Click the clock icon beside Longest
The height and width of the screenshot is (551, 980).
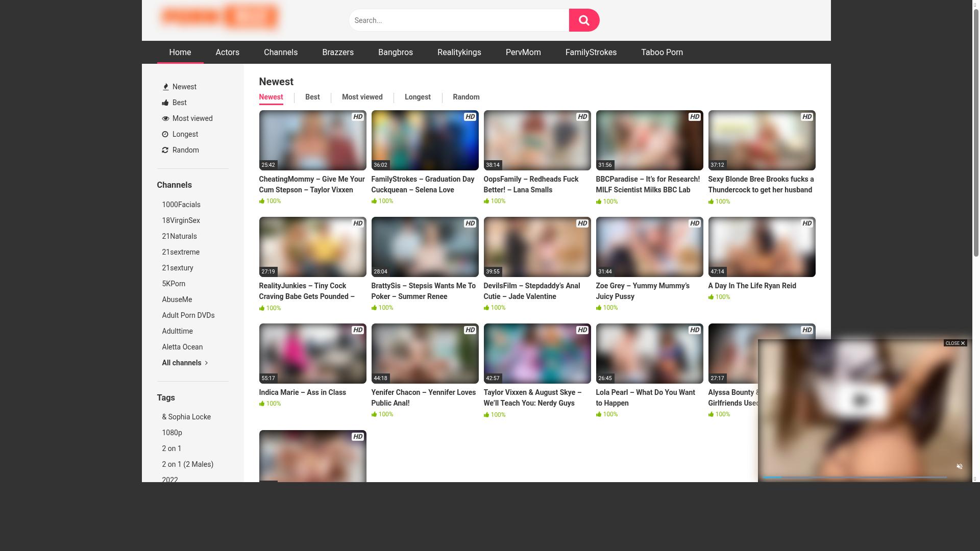pos(165,134)
